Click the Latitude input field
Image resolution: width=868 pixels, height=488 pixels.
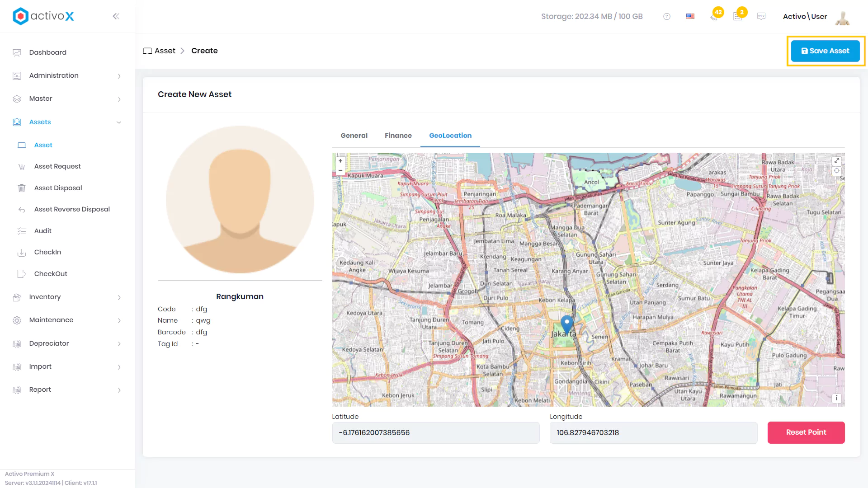tap(436, 433)
